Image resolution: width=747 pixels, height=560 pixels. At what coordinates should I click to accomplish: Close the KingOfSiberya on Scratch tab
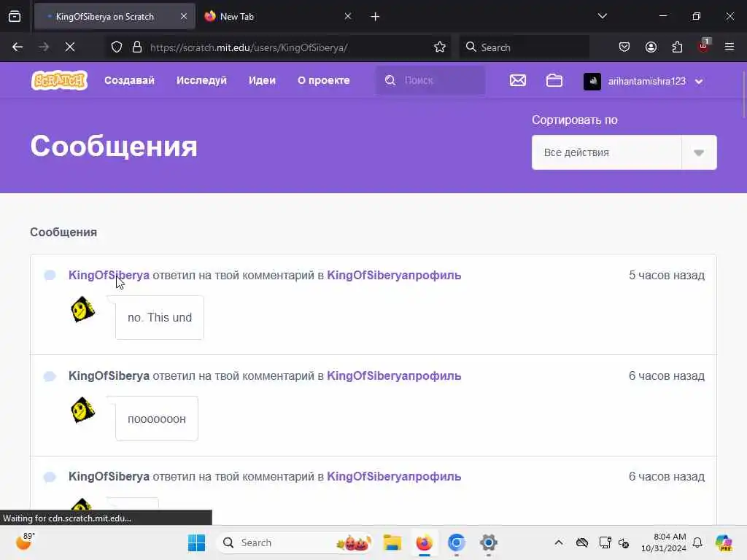point(183,16)
